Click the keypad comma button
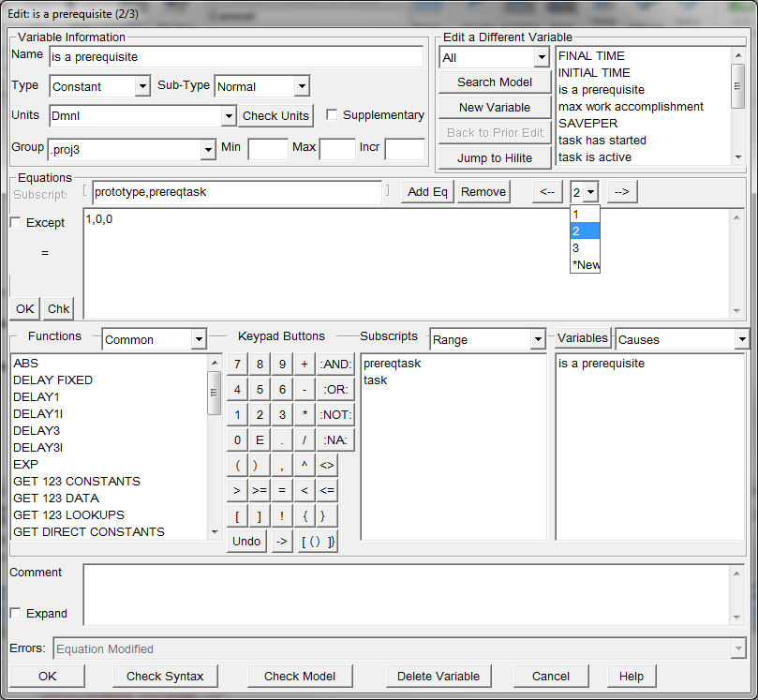The width and height of the screenshot is (758, 700). 282,465
